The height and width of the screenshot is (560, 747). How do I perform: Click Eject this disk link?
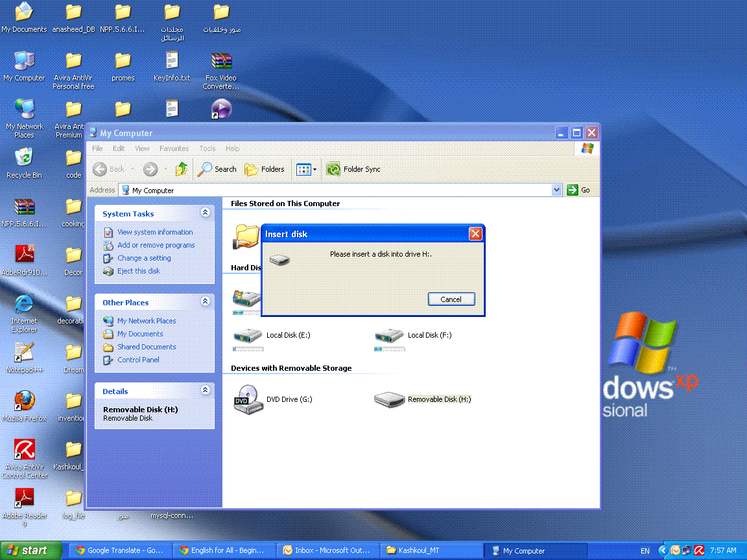click(139, 270)
